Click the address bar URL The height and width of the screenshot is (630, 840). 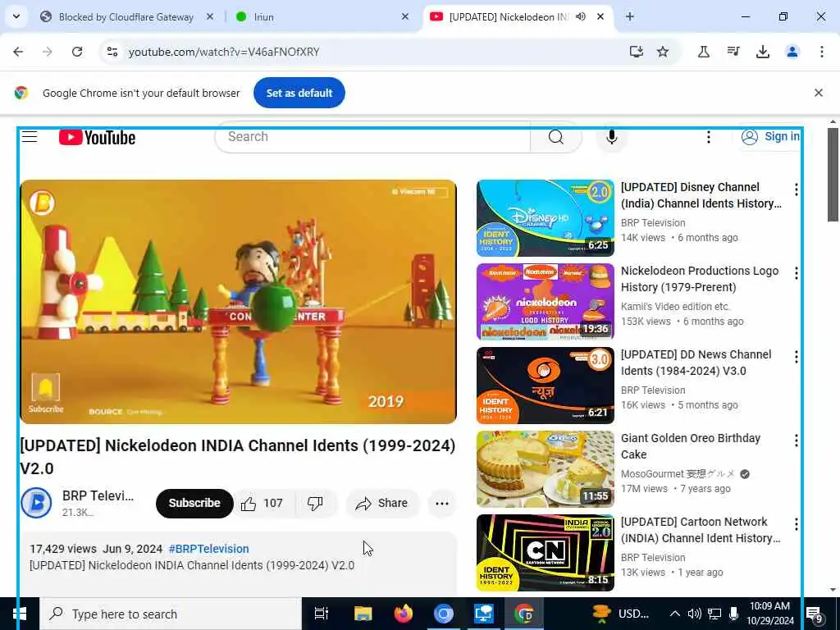224,52
